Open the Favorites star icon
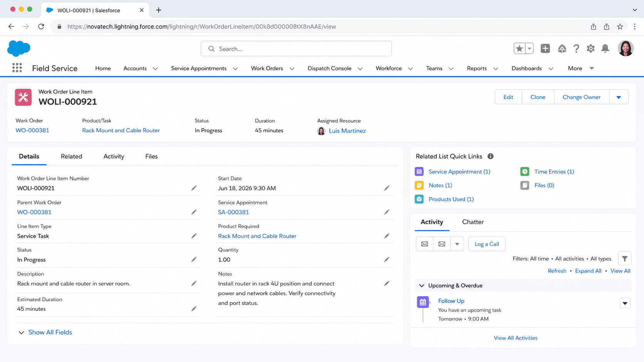This screenshot has height=362, width=644. pos(519,48)
